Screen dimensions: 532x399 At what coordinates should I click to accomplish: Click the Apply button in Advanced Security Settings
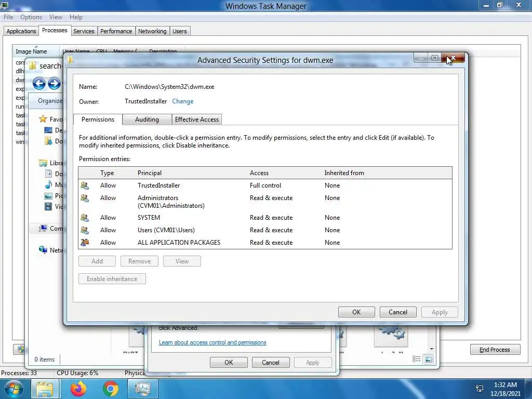tap(440, 312)
